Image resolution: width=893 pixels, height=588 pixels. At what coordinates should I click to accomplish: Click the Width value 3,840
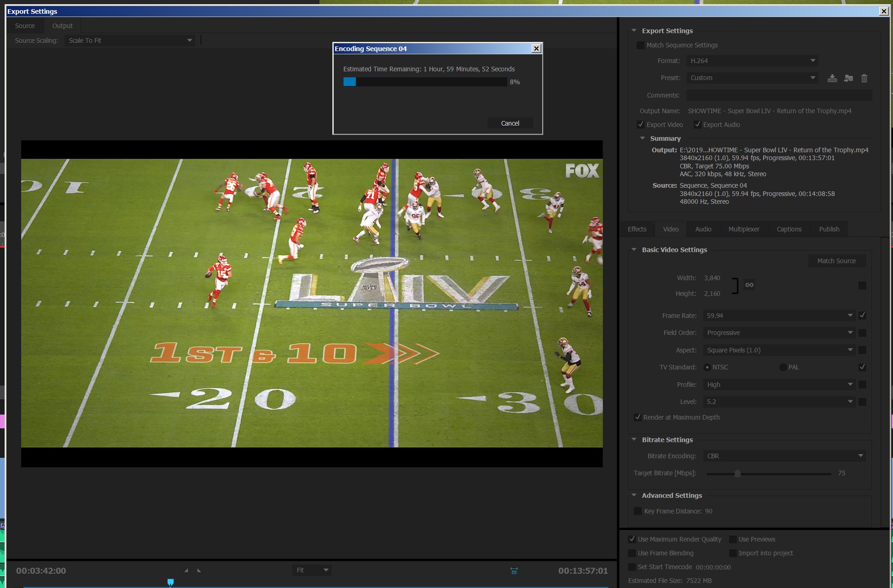[712, 278]
